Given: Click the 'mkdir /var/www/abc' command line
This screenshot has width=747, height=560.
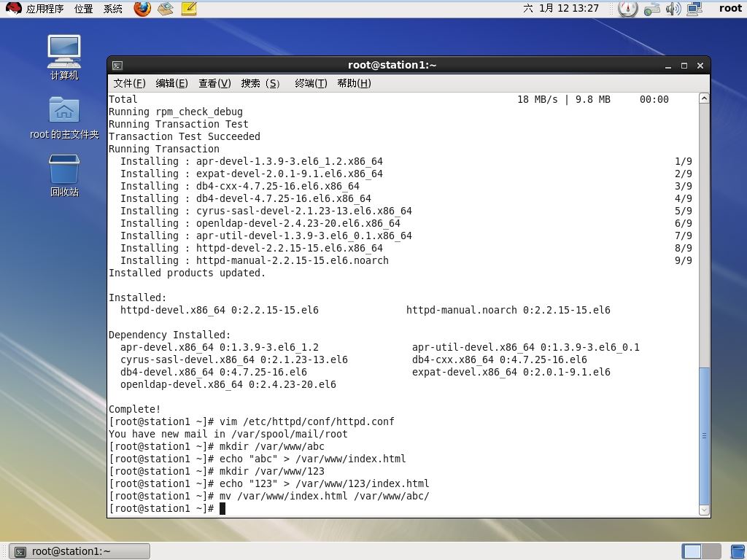Looking at the screenshot, I should [217, 447].
